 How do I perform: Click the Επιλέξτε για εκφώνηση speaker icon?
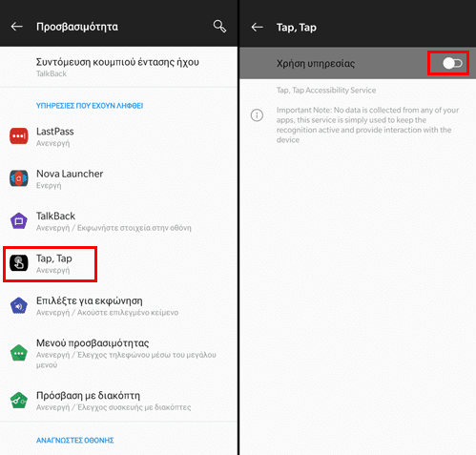[x=19, y=305]
